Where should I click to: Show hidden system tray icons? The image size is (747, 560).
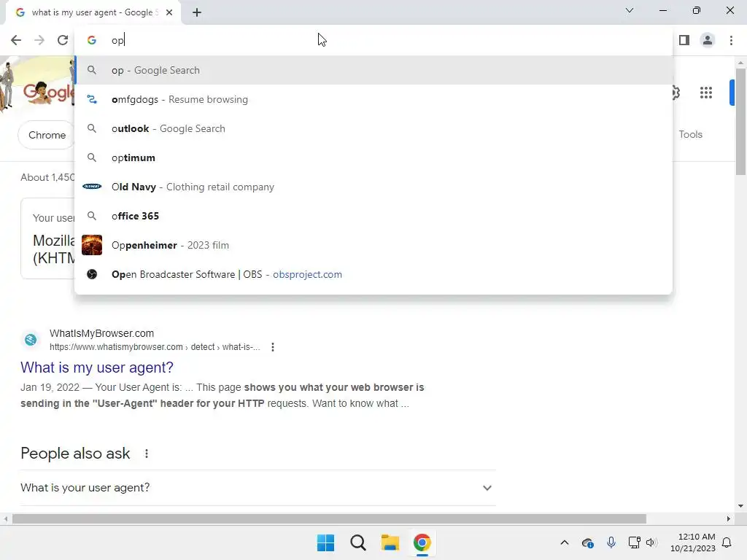(x=565, y=542)
